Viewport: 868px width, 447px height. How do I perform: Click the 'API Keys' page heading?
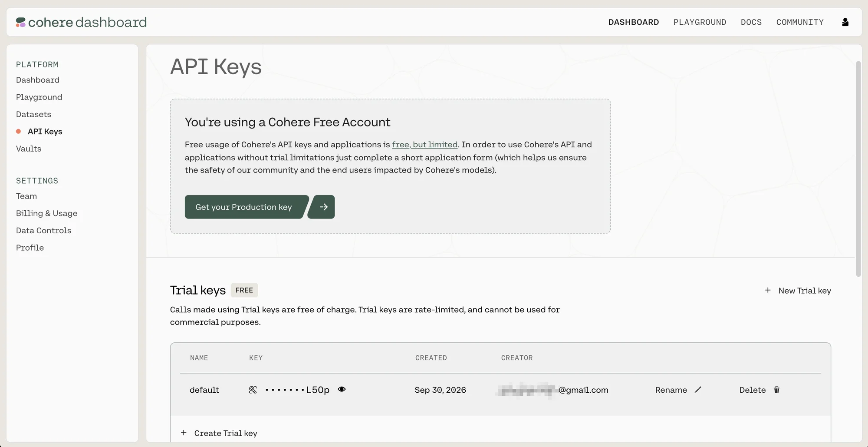point(216,67)
